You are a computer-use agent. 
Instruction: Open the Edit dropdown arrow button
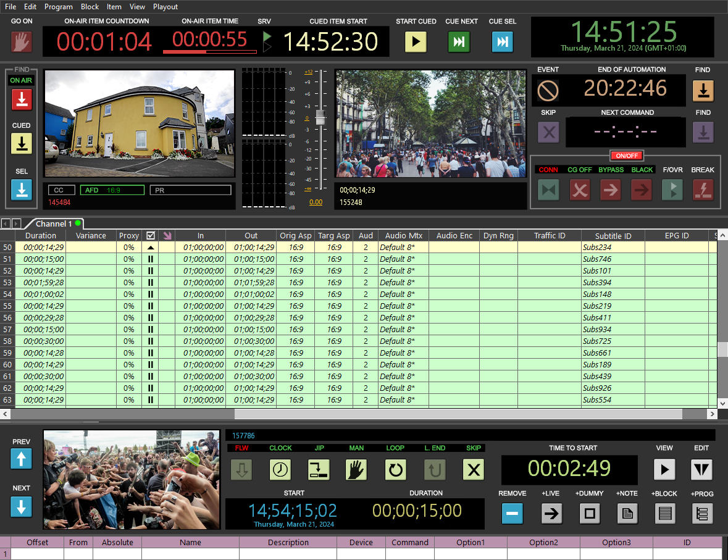(701, 470)
